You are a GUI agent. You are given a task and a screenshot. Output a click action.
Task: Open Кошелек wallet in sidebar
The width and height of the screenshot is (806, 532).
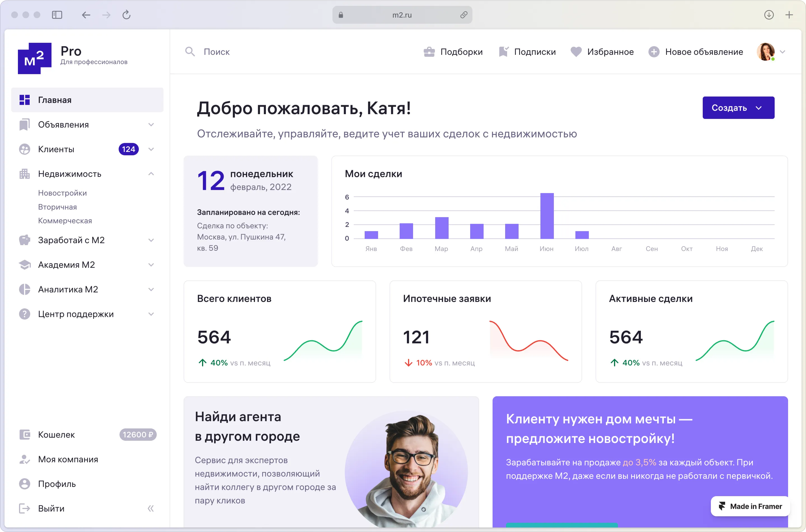point(56,435)
